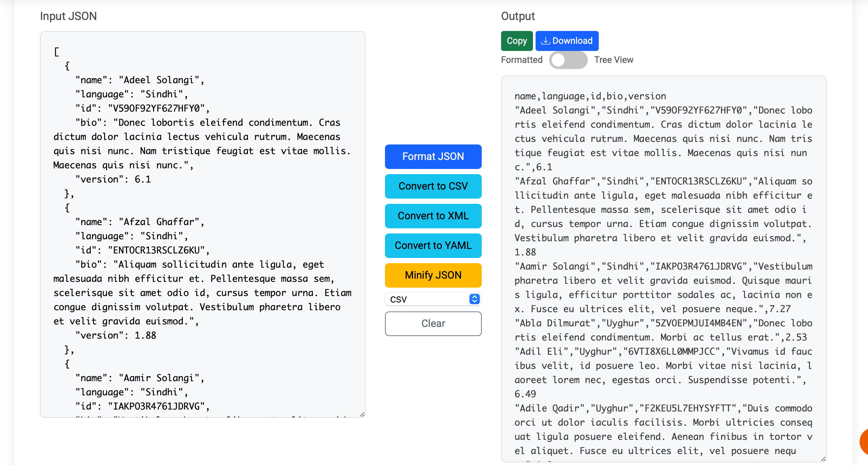This screenshot has width=868, height=465.
Task: Click the Copy output button
Action: 517,41
